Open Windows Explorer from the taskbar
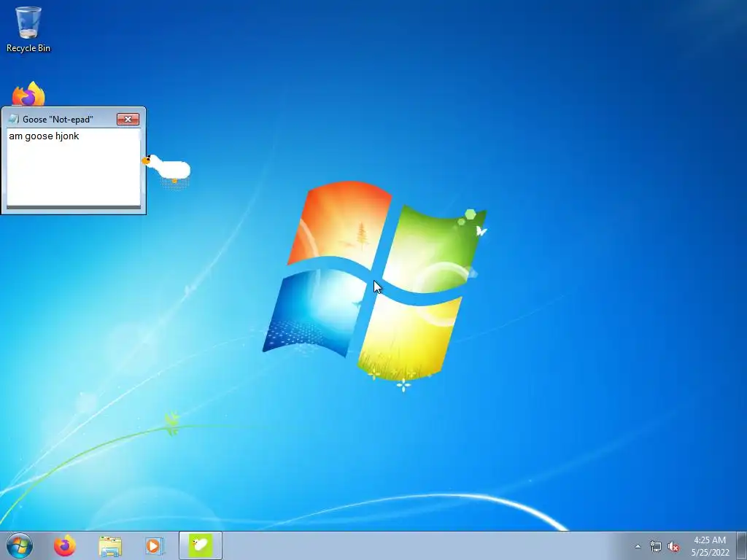747x560 pixels. (x=110, y=546)
